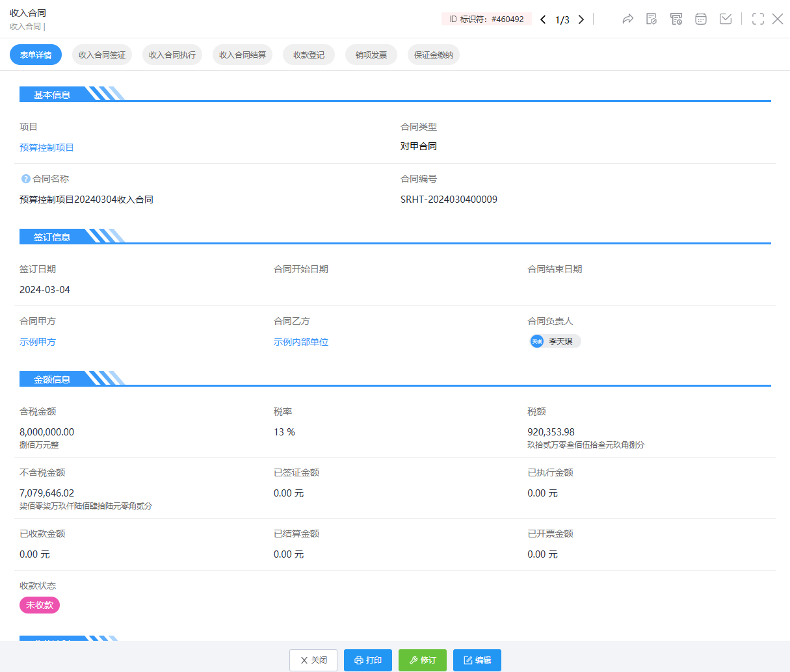Viewport: 790px width, 672px height.
Task: Open the 收入合同执行 tab
Action: tap(172, 55)
